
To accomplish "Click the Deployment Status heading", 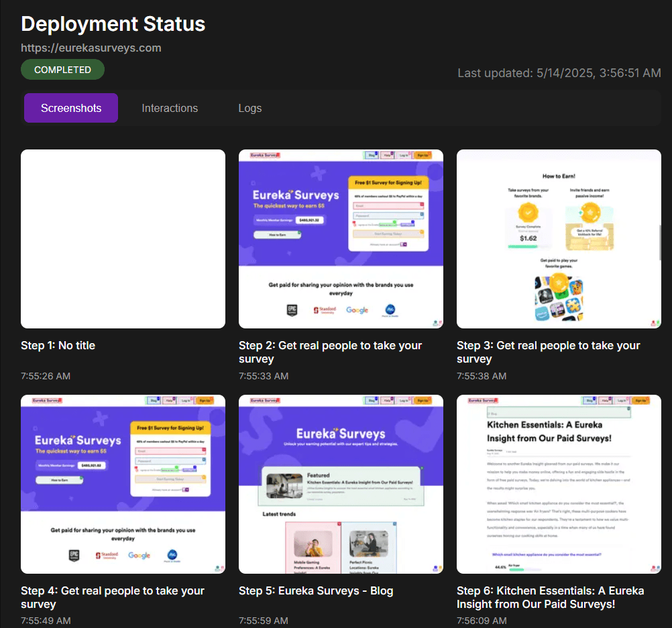I will coord(113,24).
